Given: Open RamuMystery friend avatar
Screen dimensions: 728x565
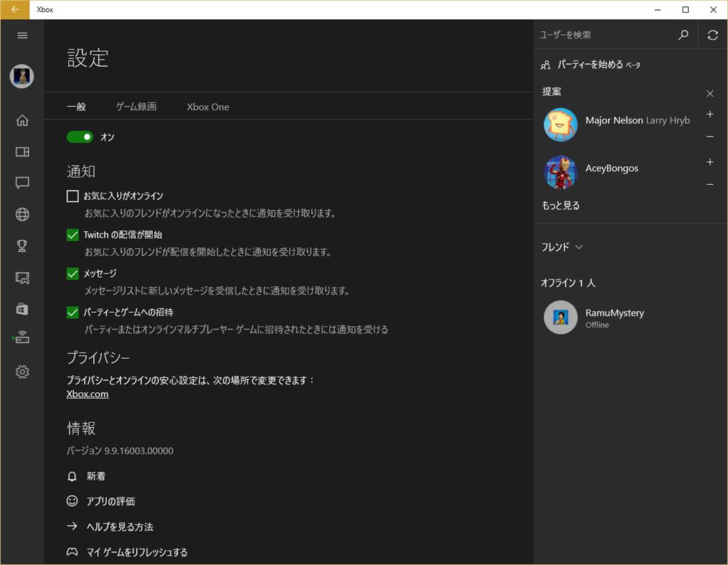Looking at the screenshot, I should (560, 317).
